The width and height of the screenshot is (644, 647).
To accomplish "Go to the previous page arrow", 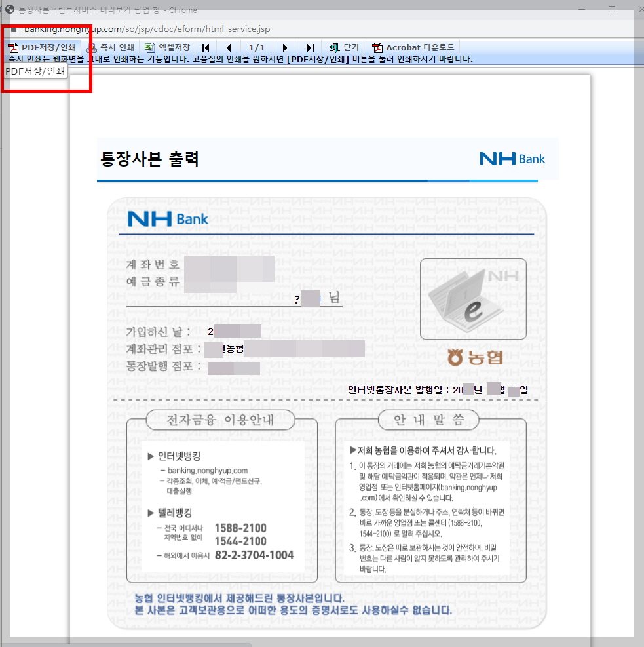I will coord(229,48).
